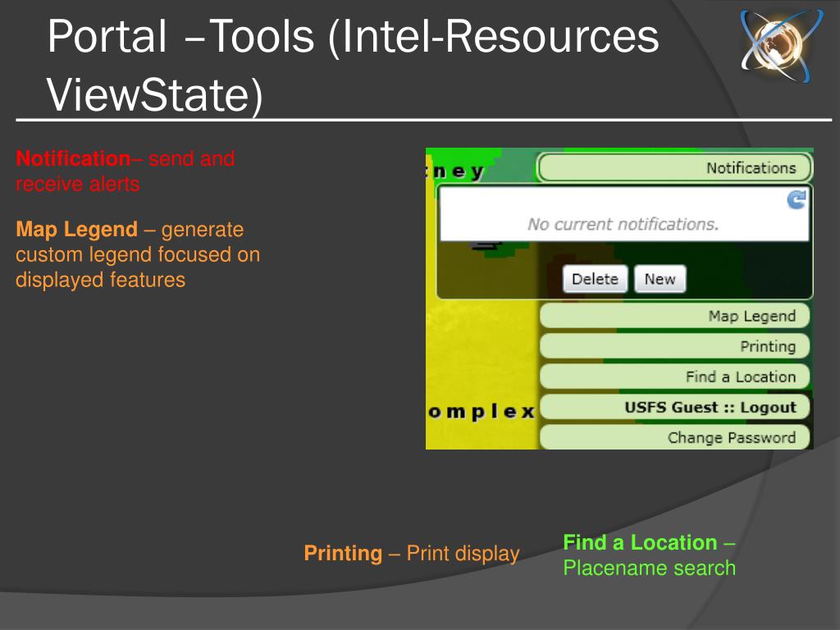Click the 'omplex' map label
The image size is (840, 630).
point(482,412)
